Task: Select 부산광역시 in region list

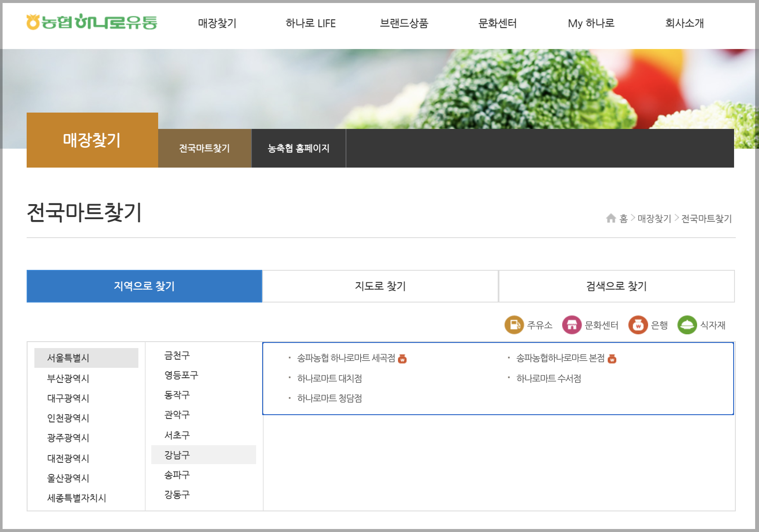Action: click(x=68, y=379)
